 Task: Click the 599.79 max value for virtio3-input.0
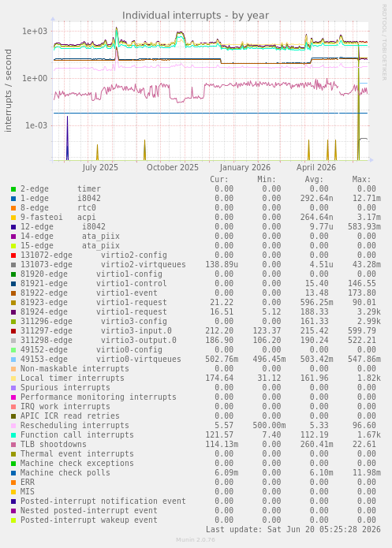pyautogui.click(x=361, y=330)
